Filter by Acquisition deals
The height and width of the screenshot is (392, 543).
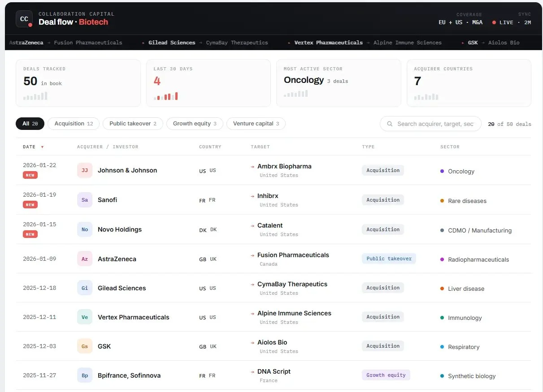point(74,124)
